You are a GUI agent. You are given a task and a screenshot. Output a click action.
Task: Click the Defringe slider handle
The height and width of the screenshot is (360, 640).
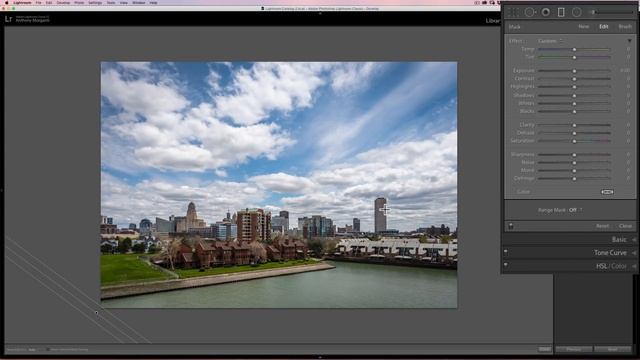574,178
